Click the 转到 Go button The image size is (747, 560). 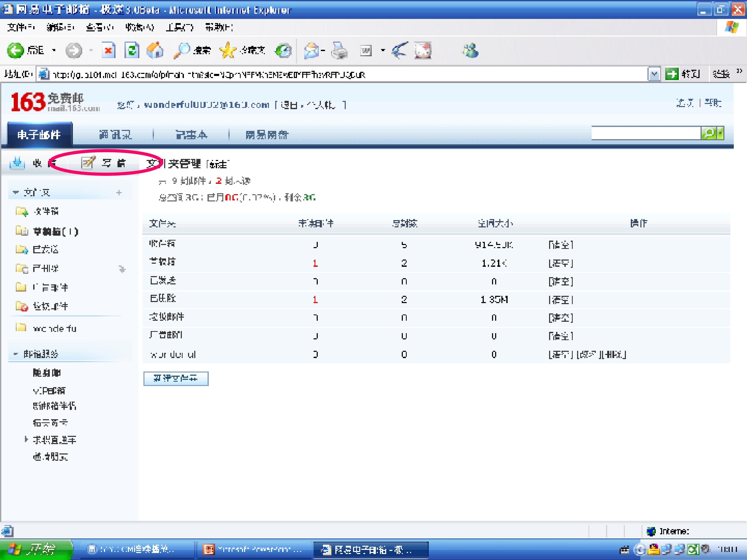pos(682,74)
